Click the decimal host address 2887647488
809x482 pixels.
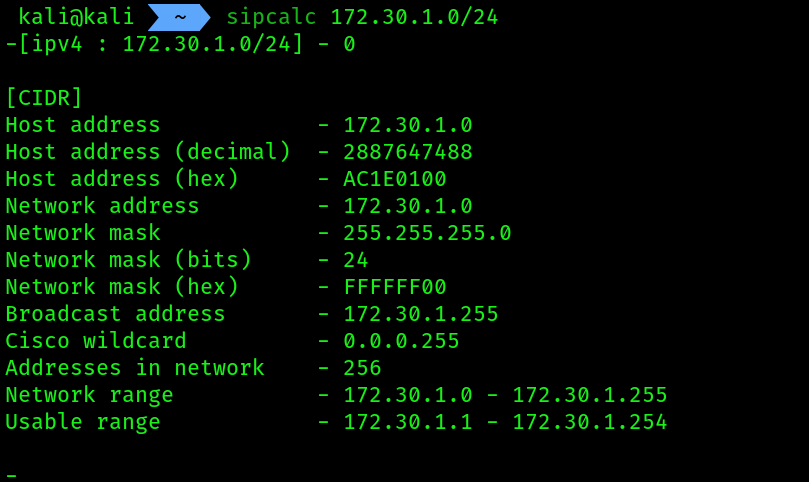coord(408,152)
